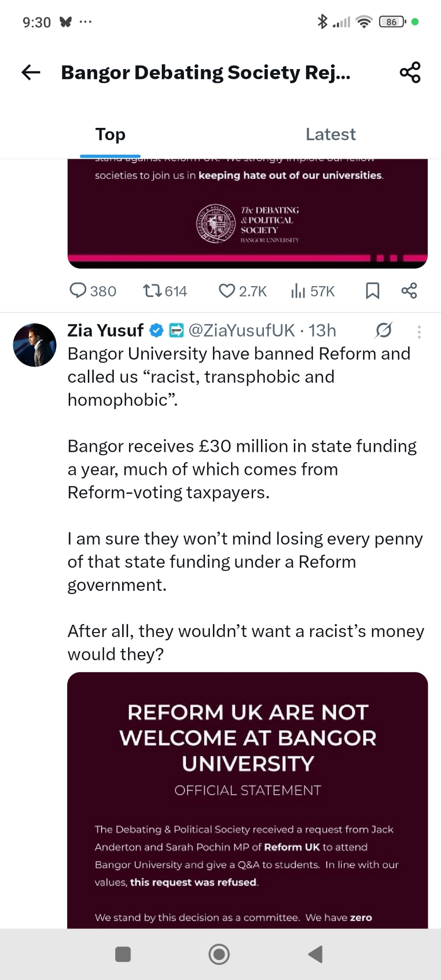Tap the back arrow in header
This screenshot has height=980, width=441.
pos(31,73)
